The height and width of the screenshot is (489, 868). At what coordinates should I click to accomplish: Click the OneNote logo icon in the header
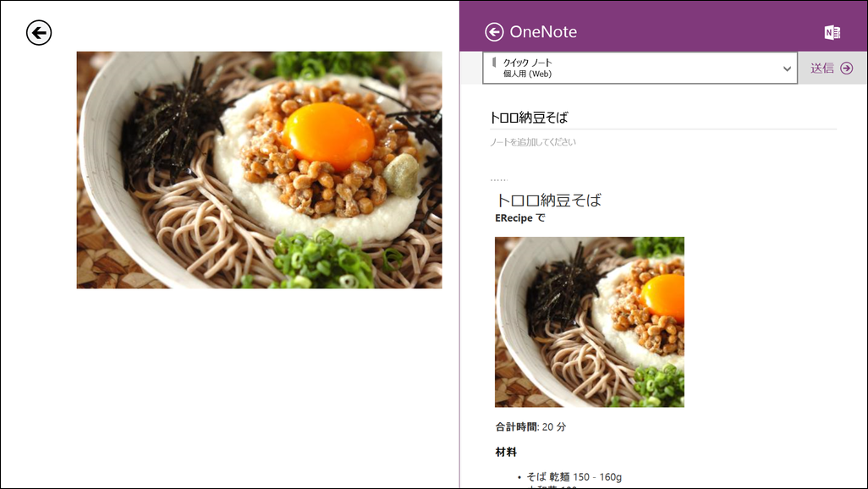coord(832,31)
